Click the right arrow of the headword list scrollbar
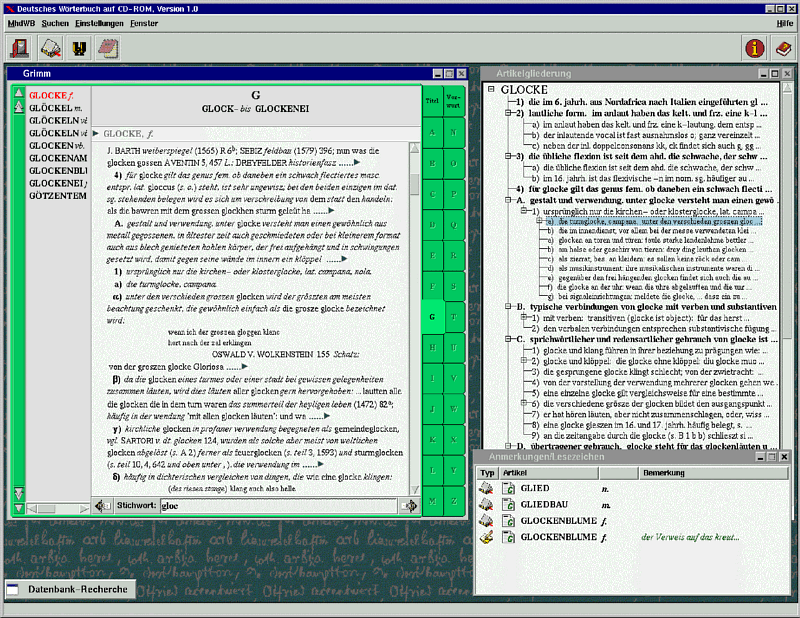The width and height of the screenshot is (800, 618). [84, 508]
